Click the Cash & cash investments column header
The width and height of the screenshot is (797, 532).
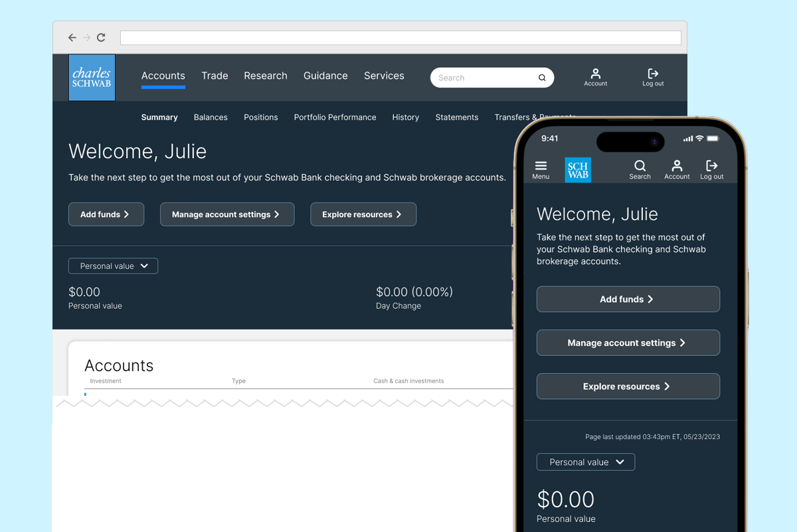pos(408,381)
